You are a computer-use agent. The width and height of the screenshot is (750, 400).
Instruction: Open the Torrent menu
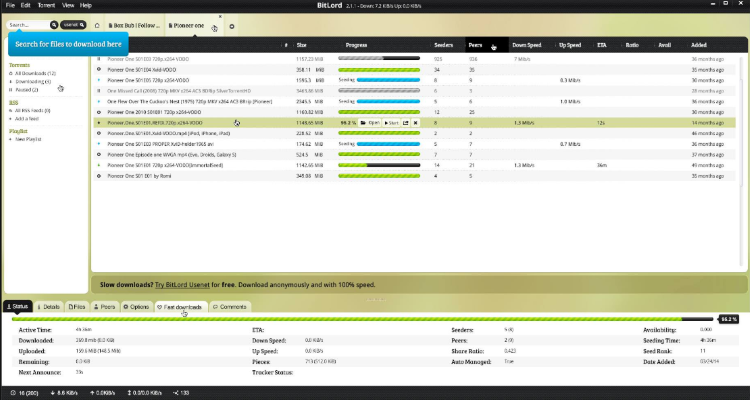coord(46,5)
